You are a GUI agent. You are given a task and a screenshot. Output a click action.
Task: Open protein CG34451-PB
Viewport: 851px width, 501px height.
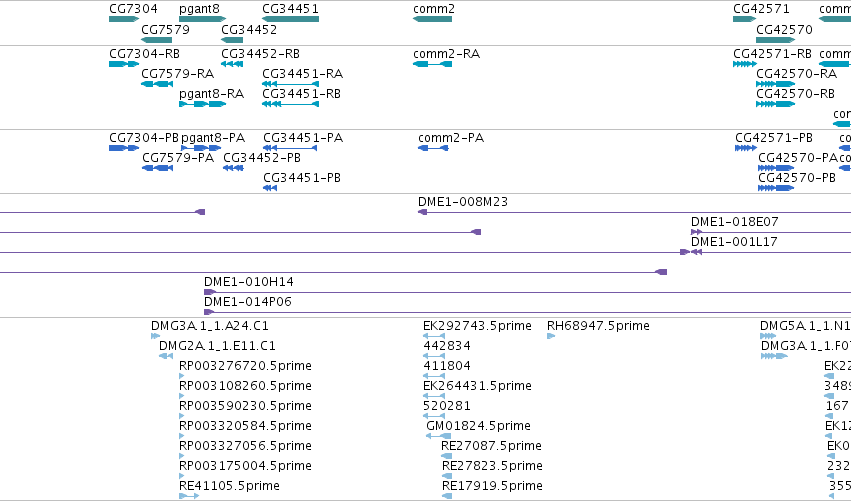[302, 178]
